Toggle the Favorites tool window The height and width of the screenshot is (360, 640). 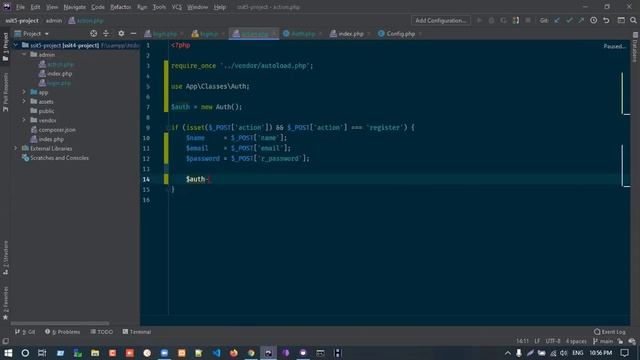tap(5, 303)
